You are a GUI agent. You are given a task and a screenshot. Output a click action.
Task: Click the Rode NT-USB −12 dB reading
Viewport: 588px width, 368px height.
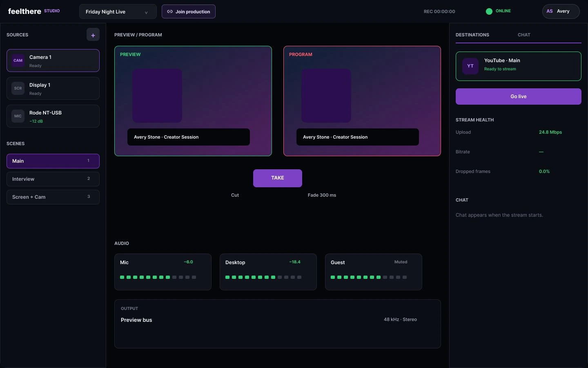[x=36, y=121]
